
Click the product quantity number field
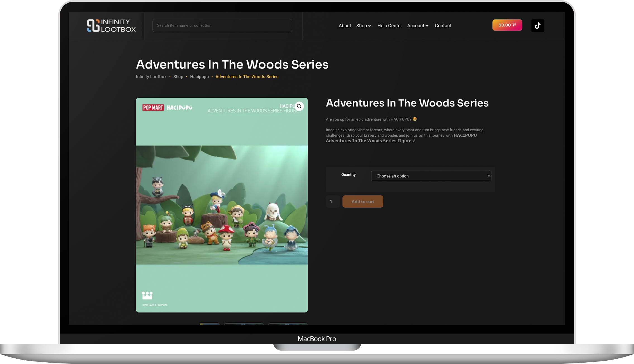click(x=333, y=201)
